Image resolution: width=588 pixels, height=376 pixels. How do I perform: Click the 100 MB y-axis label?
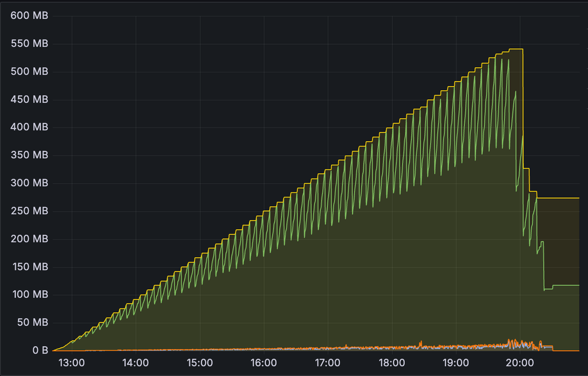(29, 295)
